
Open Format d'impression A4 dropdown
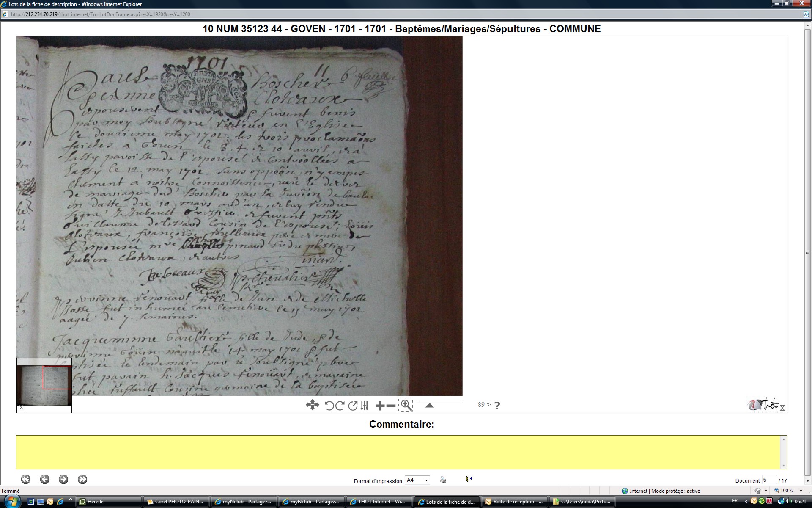(426, 480)
